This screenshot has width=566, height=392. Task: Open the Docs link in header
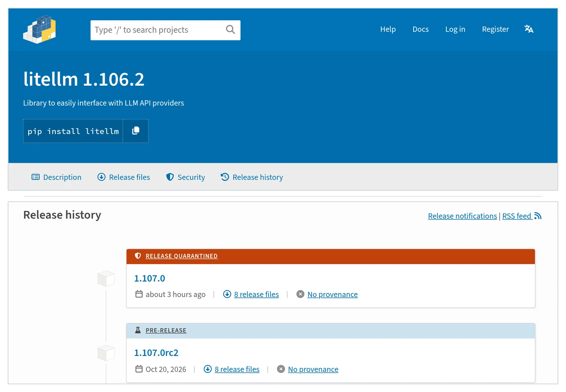420,29
